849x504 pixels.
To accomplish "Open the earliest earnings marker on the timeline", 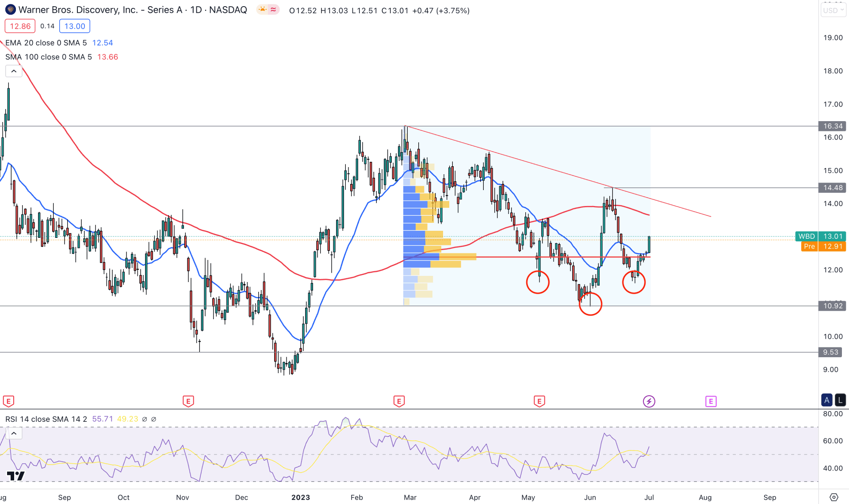I will (x=8, y=401).
